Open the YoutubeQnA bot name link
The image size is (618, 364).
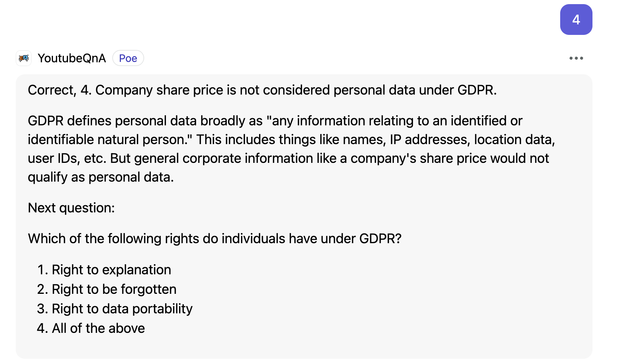pos(72,58)
